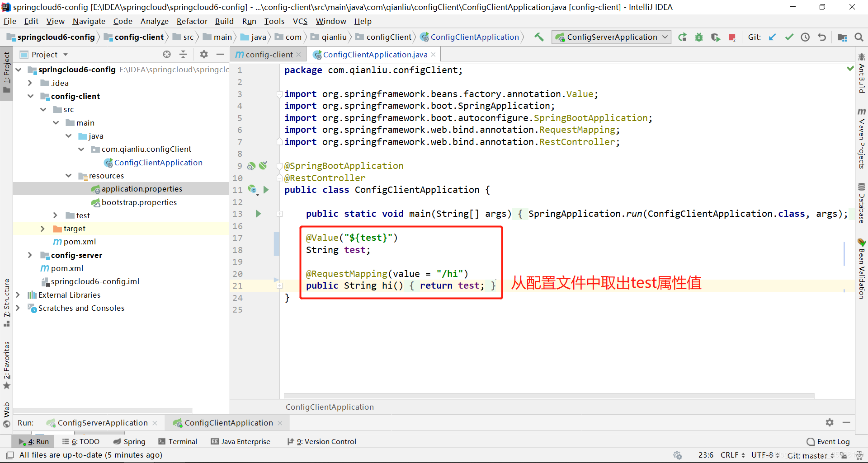
Task: Open Project Structure icon in toolbar
Action: [842, 37]
